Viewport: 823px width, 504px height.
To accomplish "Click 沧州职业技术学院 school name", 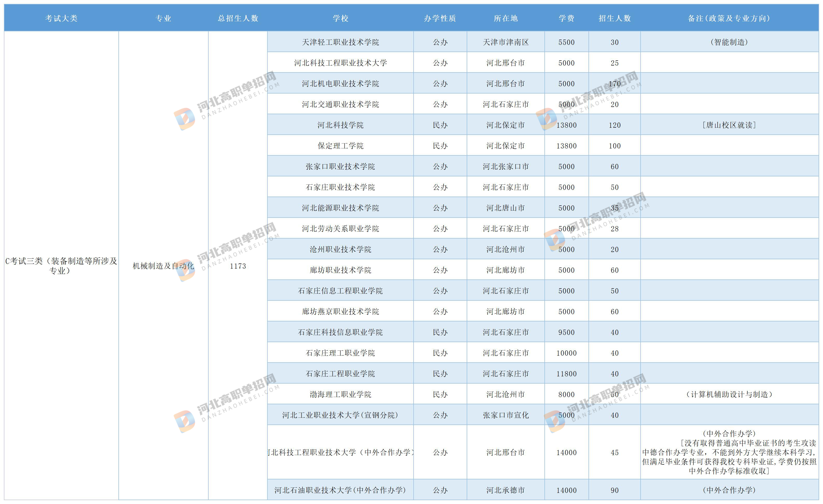I will (x=340, y=249).
